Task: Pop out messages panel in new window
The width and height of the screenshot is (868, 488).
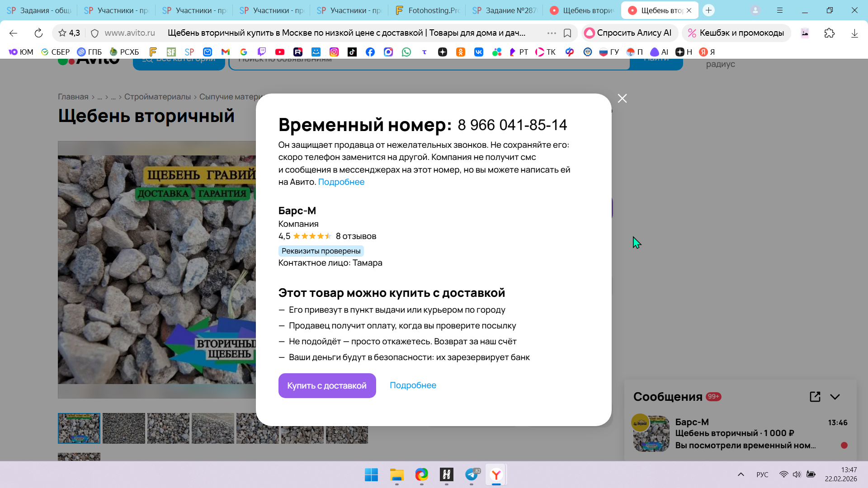Action: pos(815,397)
